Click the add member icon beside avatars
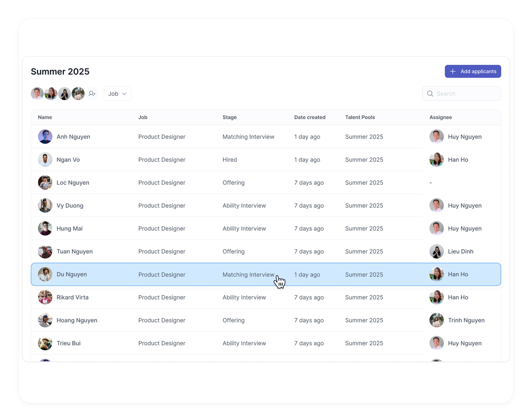Image resolution: width=532 pixels, height=418 pixels. pyautogui.click(x=92, y=93)
